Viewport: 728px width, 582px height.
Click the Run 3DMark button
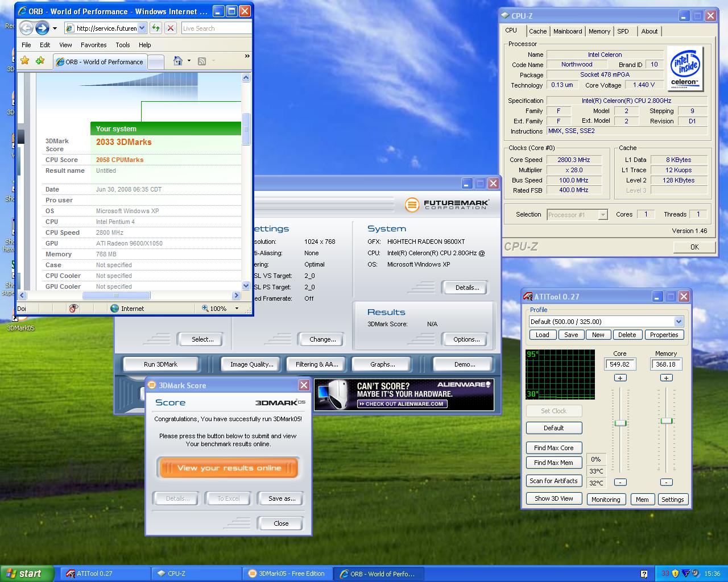point(160,364)
